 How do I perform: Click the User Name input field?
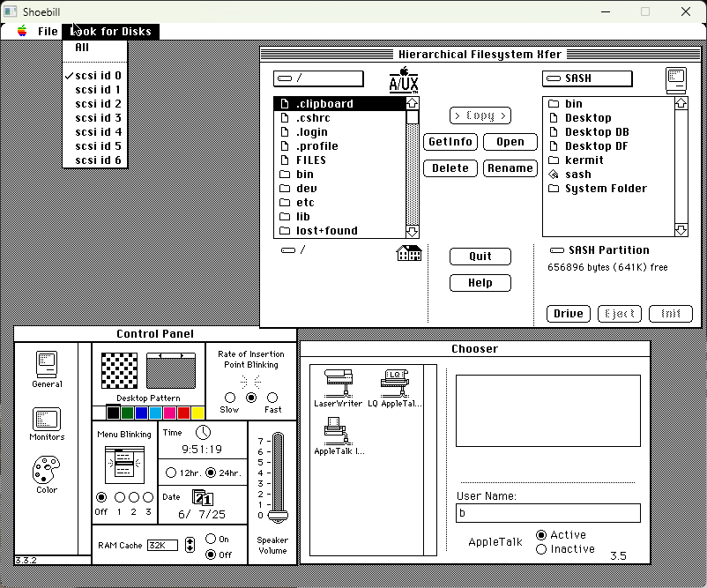click(x=547, y=513)
